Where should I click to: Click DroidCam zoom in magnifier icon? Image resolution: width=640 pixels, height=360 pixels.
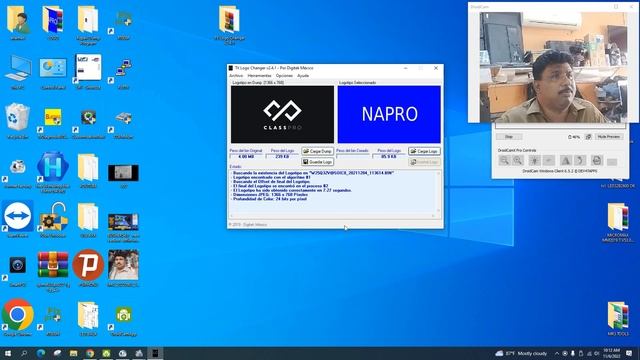(x=518, y=160)
